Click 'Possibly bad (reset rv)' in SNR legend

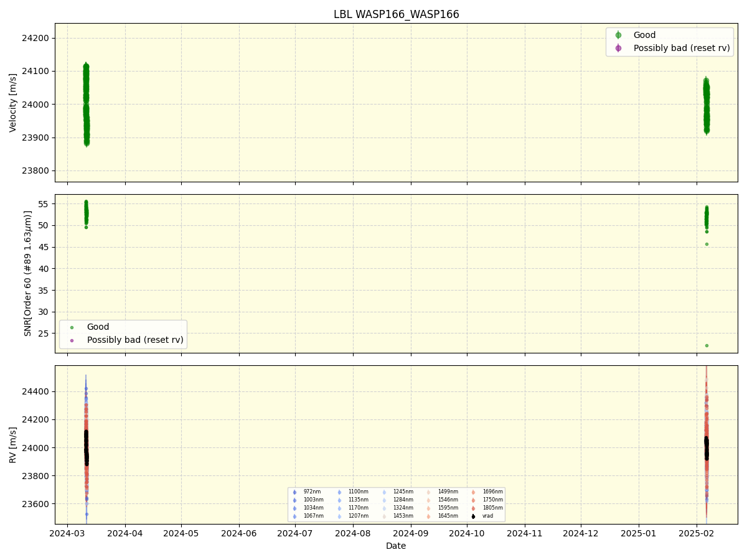coord(135,340)
